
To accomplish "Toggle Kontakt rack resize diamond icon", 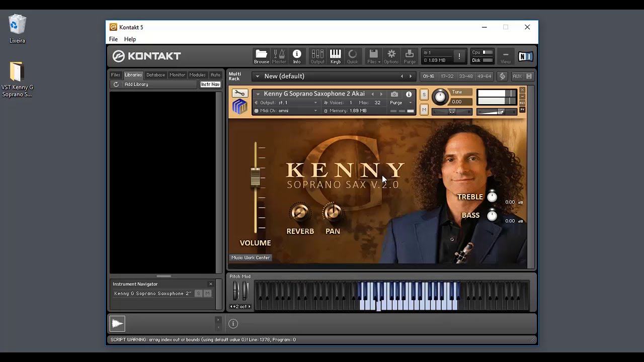I will (502, 76).
